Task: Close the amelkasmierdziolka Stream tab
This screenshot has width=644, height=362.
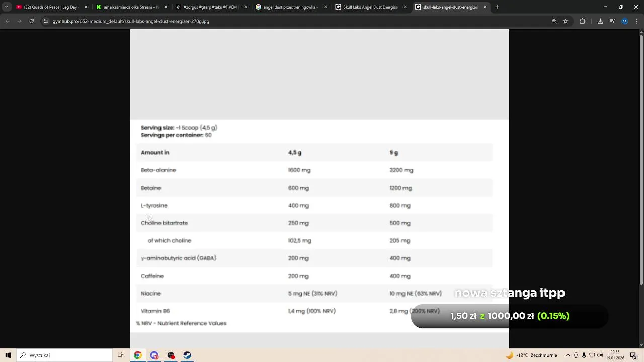Action: coord(166,7)
